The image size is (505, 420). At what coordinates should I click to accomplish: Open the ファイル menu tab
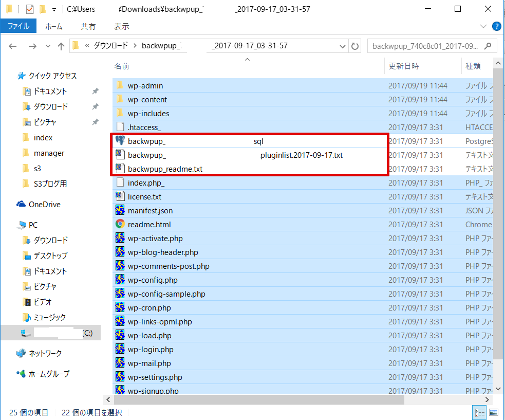pos(18,26)
